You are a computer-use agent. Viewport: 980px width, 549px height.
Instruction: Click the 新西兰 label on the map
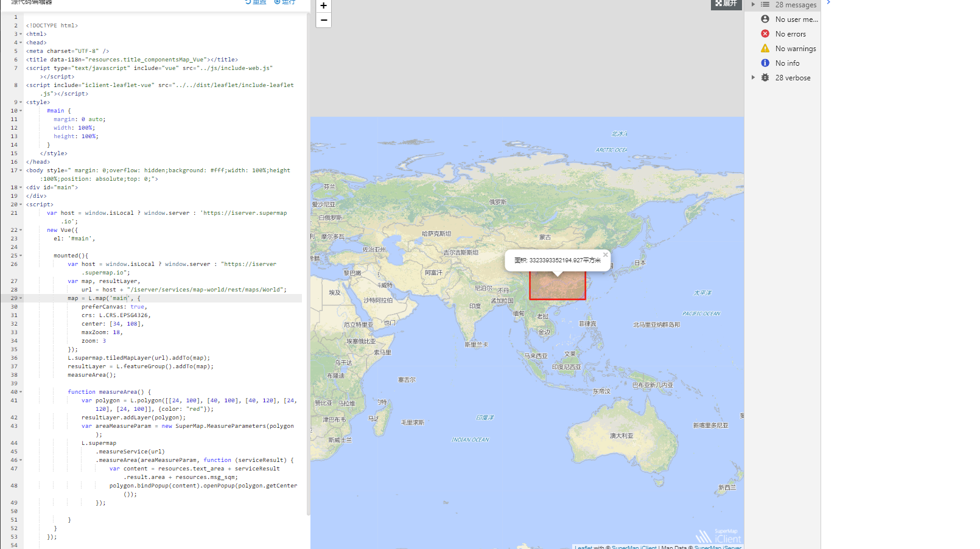tap(727, 488)
